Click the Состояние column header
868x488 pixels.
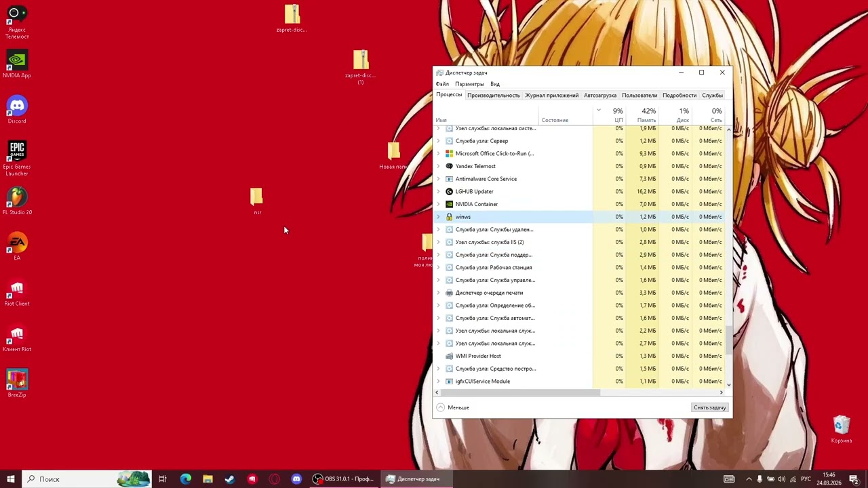(x=566, y=115)
